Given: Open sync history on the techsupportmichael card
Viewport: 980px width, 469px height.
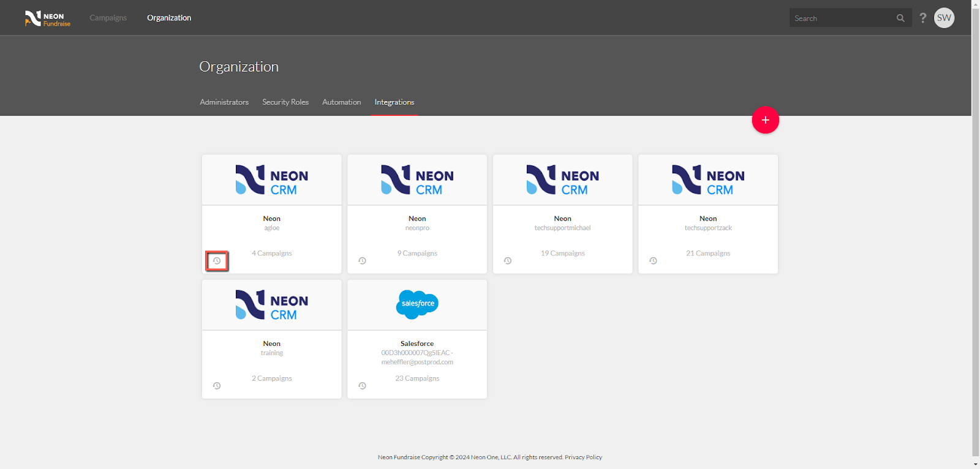Looking at the screenshot, I should coord(508,261).
